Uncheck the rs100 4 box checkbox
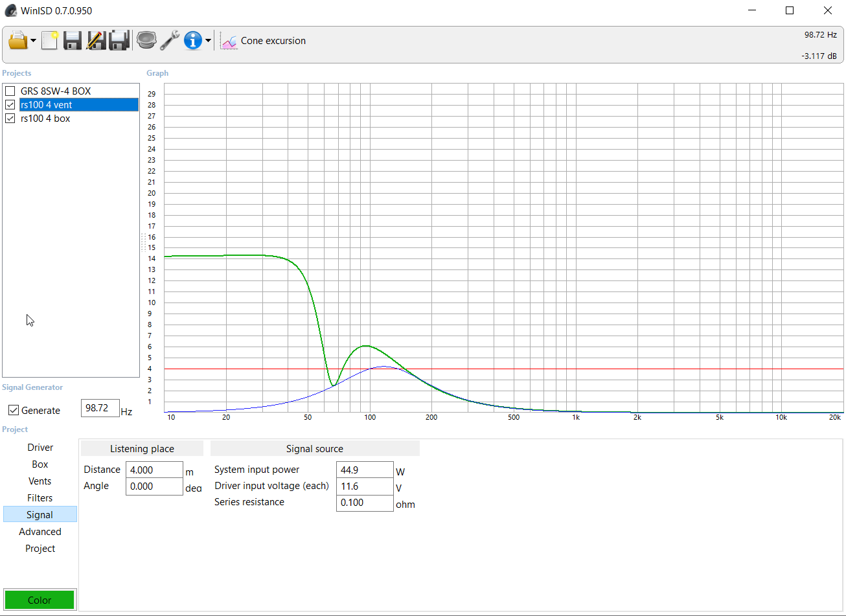 tap(10, 119)
